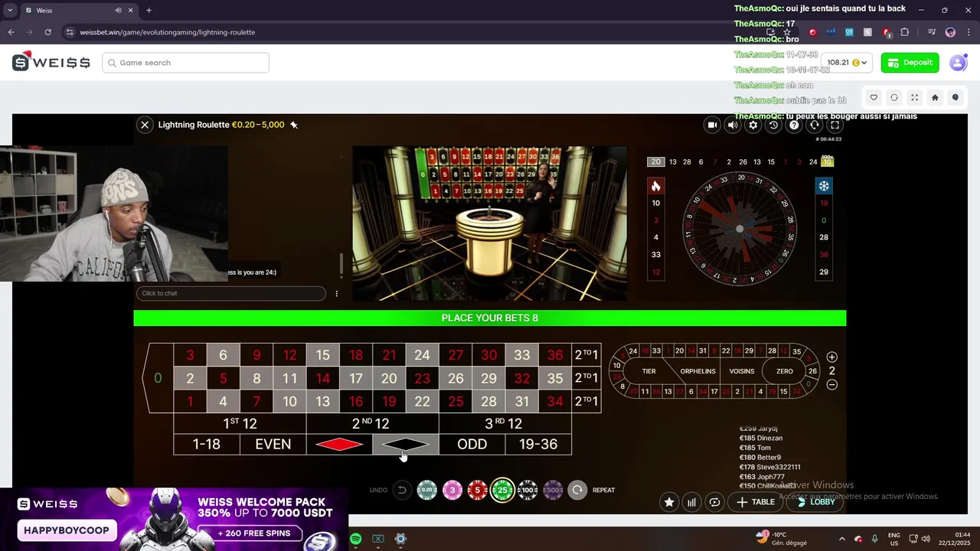Add game to favorites with heart icon
Screen dimensions: 980x551
point(874,97)
